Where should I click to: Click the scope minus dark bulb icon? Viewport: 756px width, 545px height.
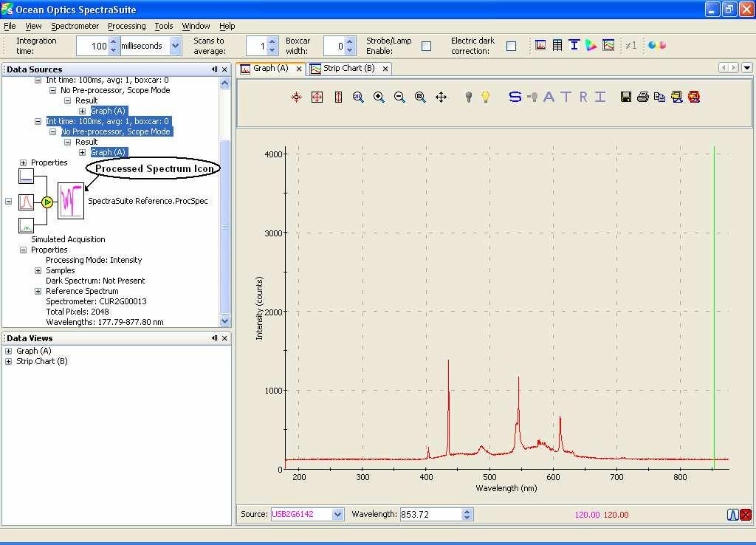(x=533, y=97)
